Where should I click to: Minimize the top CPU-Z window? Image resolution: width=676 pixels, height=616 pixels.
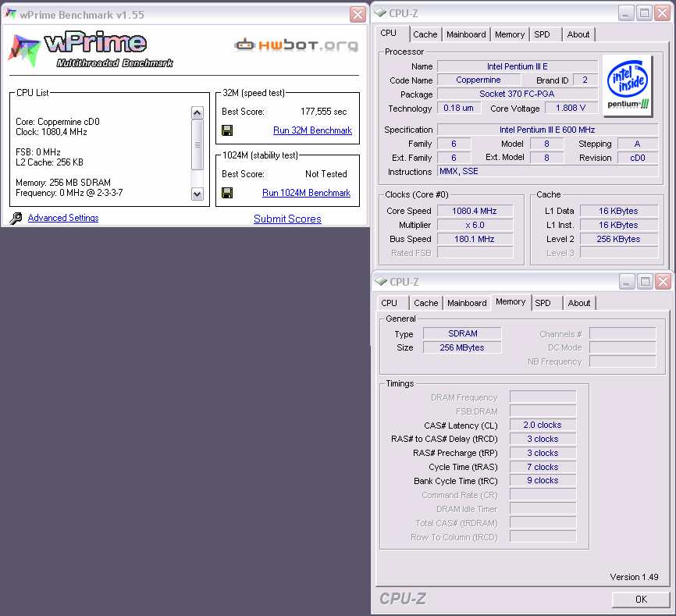click(x=625, y=13)
